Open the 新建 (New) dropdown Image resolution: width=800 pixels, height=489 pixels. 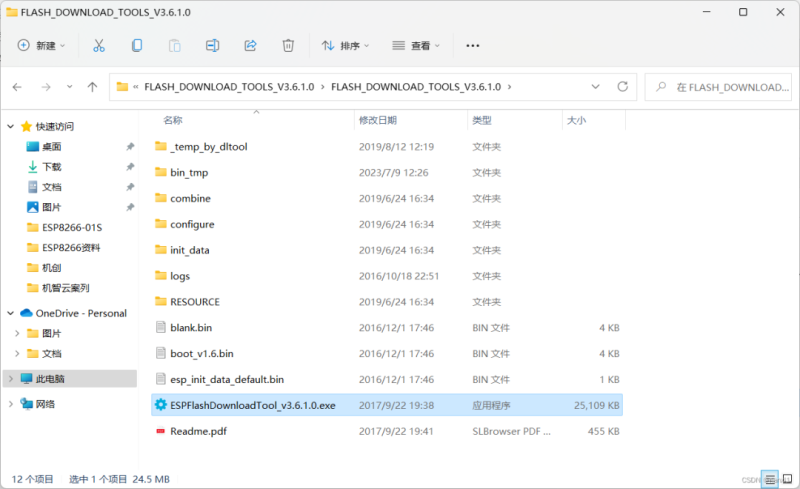[41, 46]
